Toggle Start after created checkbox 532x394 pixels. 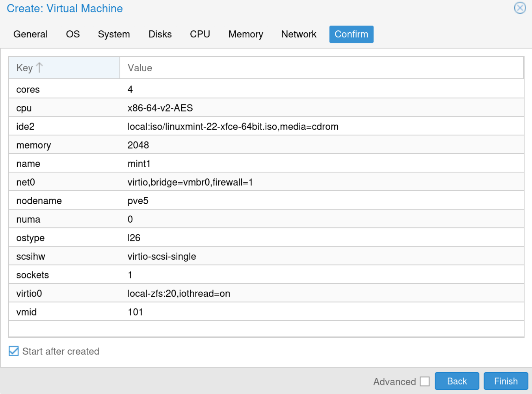tap(14, 351)
